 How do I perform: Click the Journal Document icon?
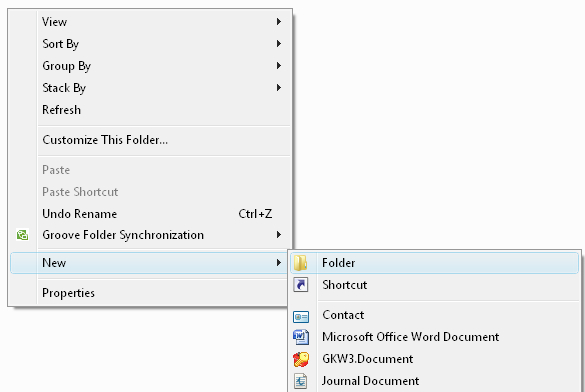click(x=301, y=381)
